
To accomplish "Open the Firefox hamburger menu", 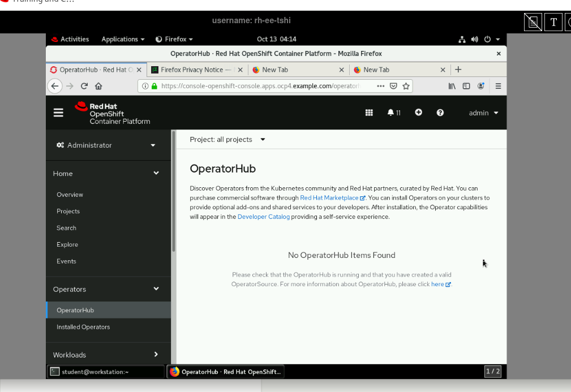I will 498,86.
